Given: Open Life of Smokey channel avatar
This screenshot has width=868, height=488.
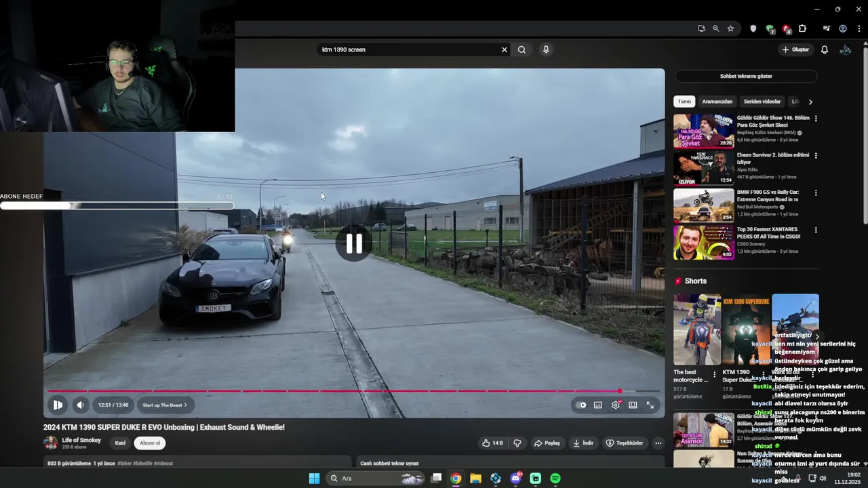Looking at the screenshot, I should (x=51, y=443).
